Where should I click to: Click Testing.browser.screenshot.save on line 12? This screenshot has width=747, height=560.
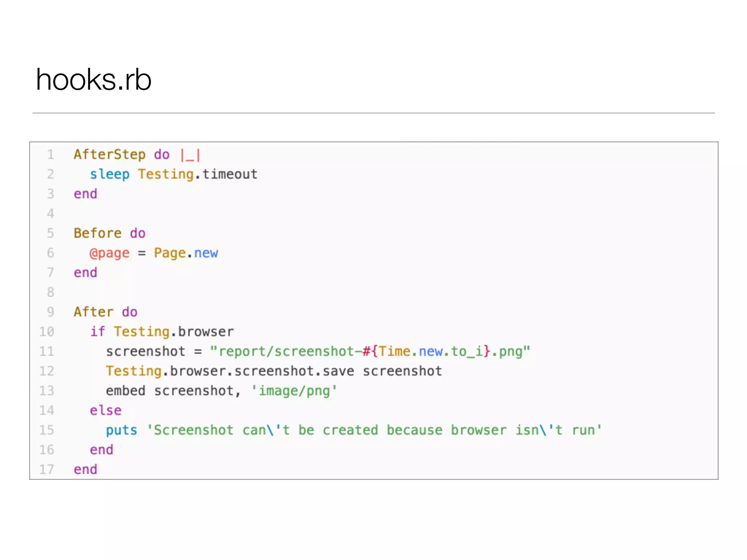[230, 371]
